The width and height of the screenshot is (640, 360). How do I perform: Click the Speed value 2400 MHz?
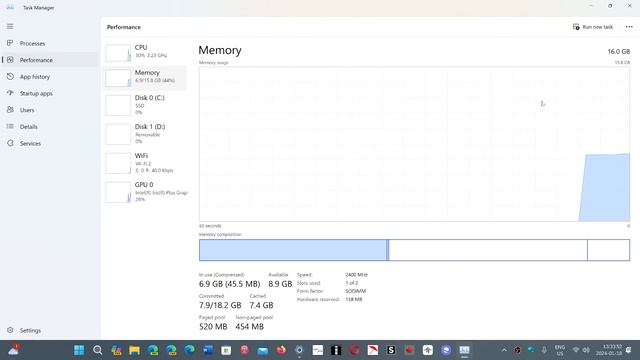click(356, 275)
